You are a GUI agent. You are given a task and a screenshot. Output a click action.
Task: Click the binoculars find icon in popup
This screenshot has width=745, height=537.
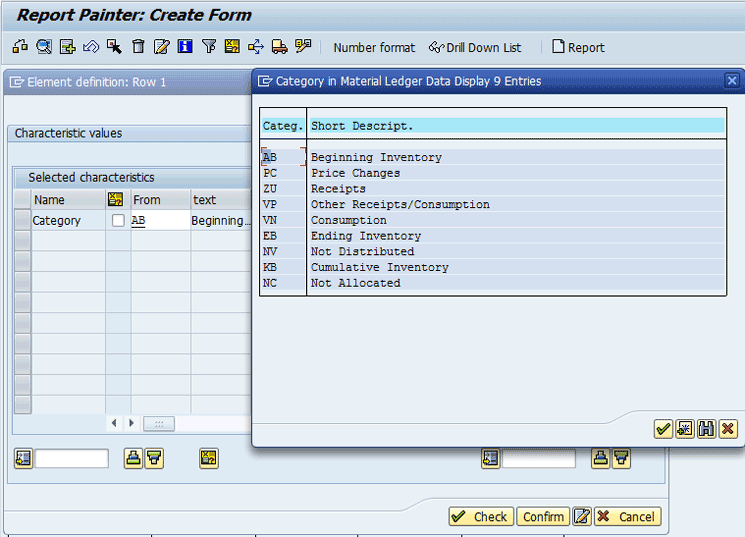706,429
